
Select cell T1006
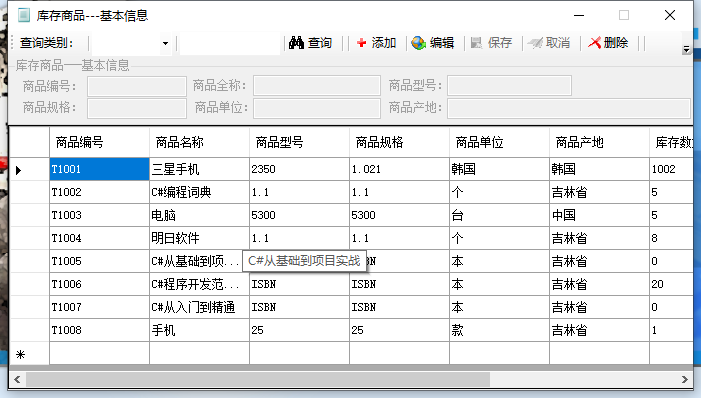pos(99,284)
